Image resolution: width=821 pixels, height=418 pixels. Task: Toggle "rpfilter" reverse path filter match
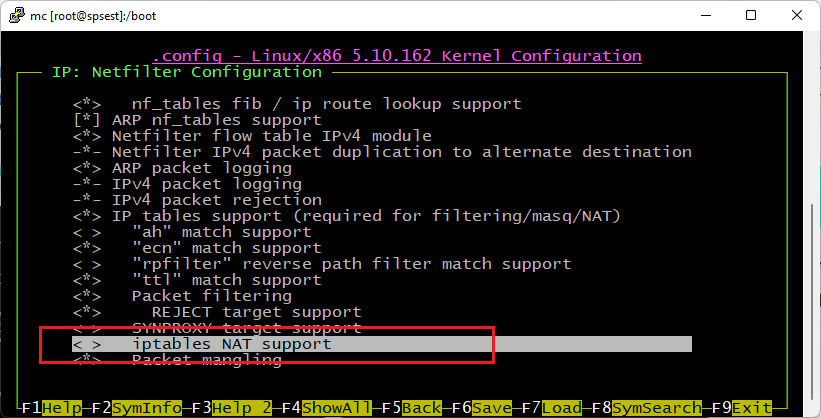[x=85, y=263]
